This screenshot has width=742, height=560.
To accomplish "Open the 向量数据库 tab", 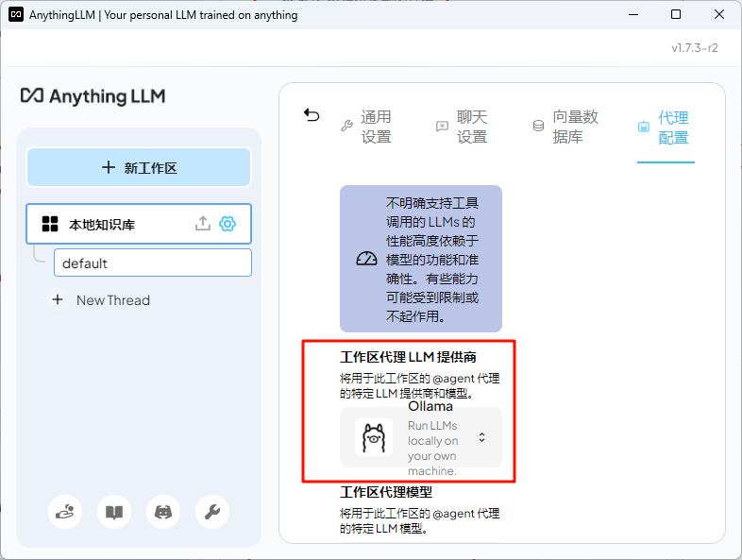I will 565,127.
